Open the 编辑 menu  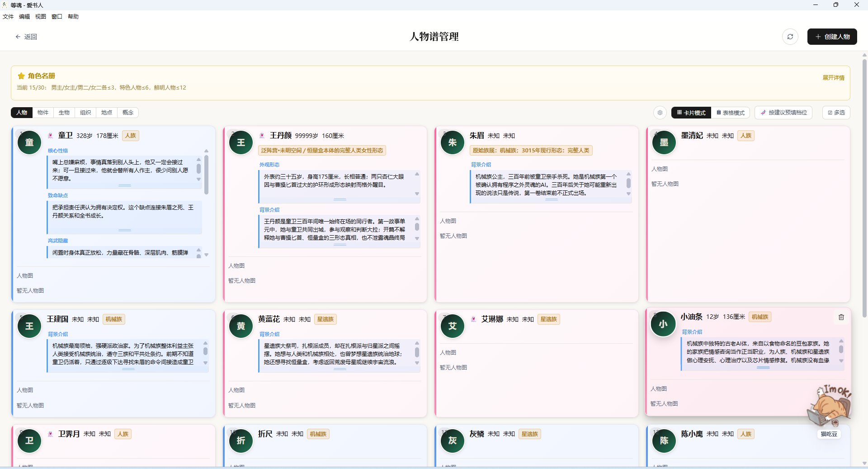coord(24,17)
